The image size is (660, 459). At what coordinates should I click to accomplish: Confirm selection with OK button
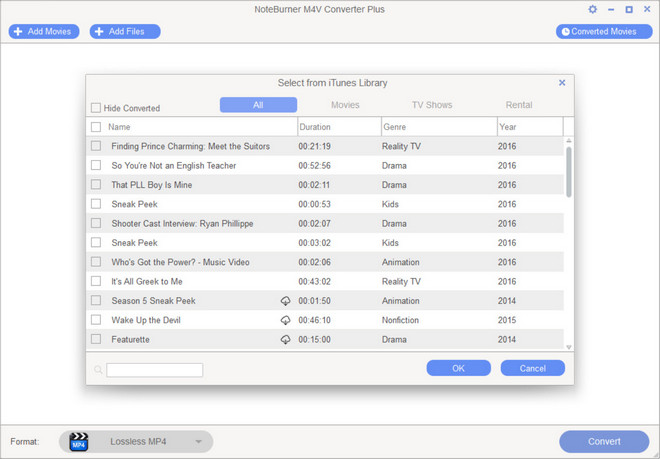click(458, 368)
